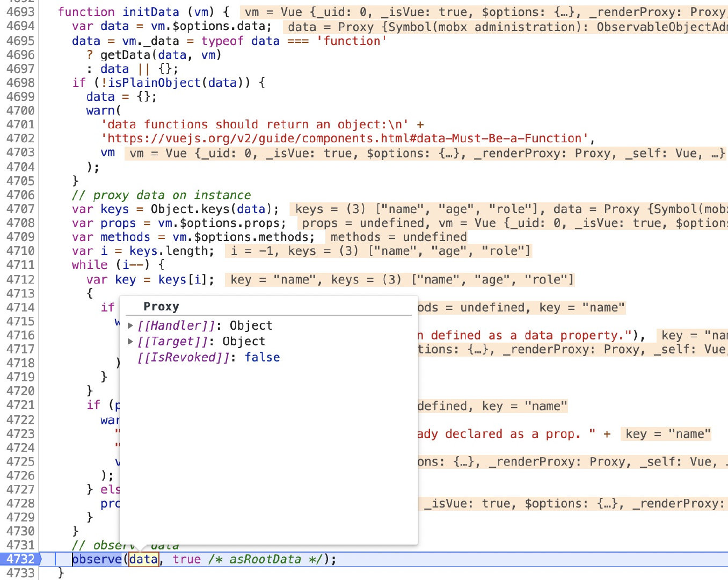Click the isPlainObject call on line 4698

tap(154, 83)
